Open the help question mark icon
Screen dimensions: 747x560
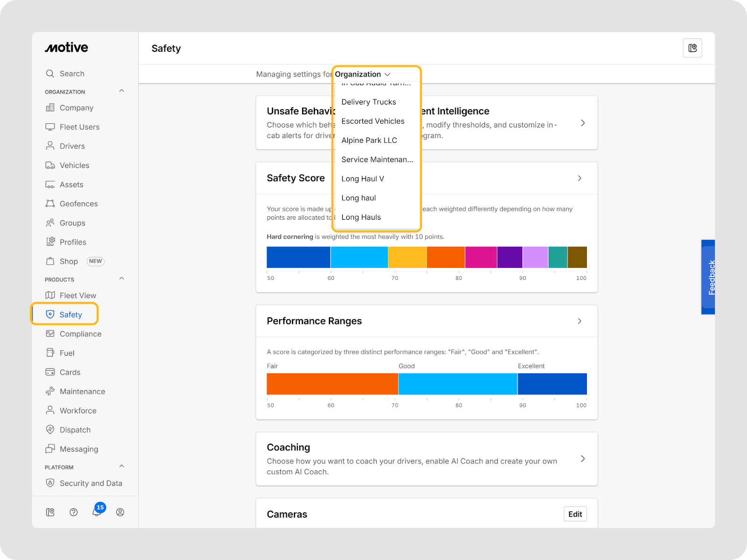coord(73,512)
